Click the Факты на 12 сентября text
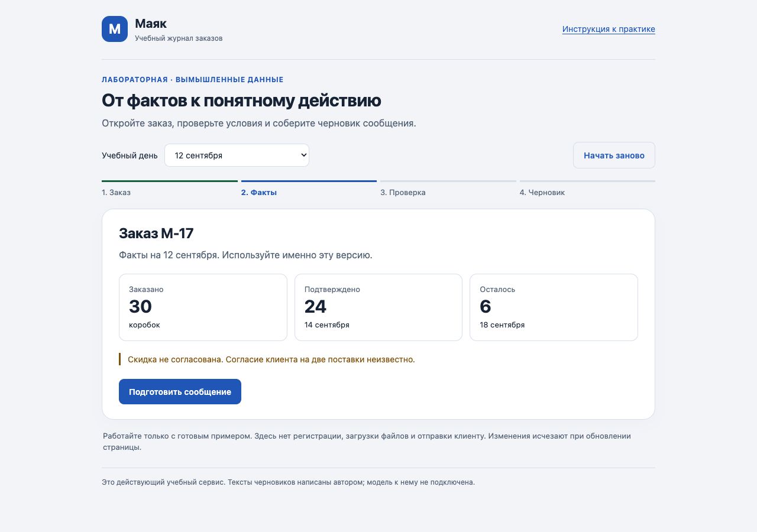 (245, 255)
